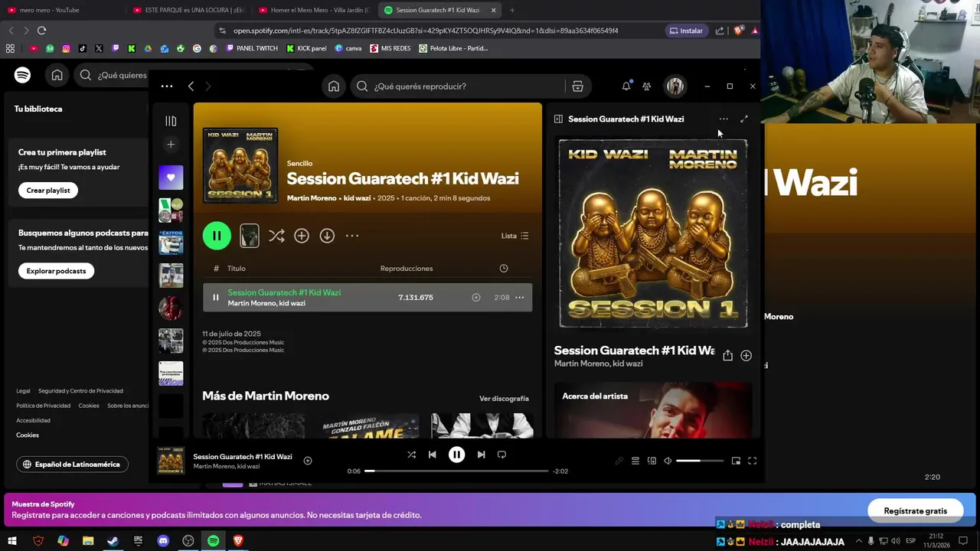Click the green pause button under album title

pyautogui.click(x=217, y=236)
